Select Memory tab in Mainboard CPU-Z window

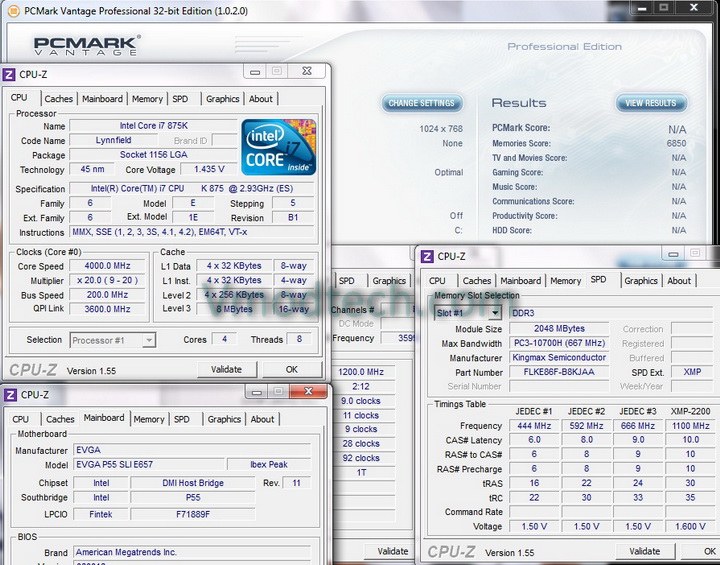[148, 419]
